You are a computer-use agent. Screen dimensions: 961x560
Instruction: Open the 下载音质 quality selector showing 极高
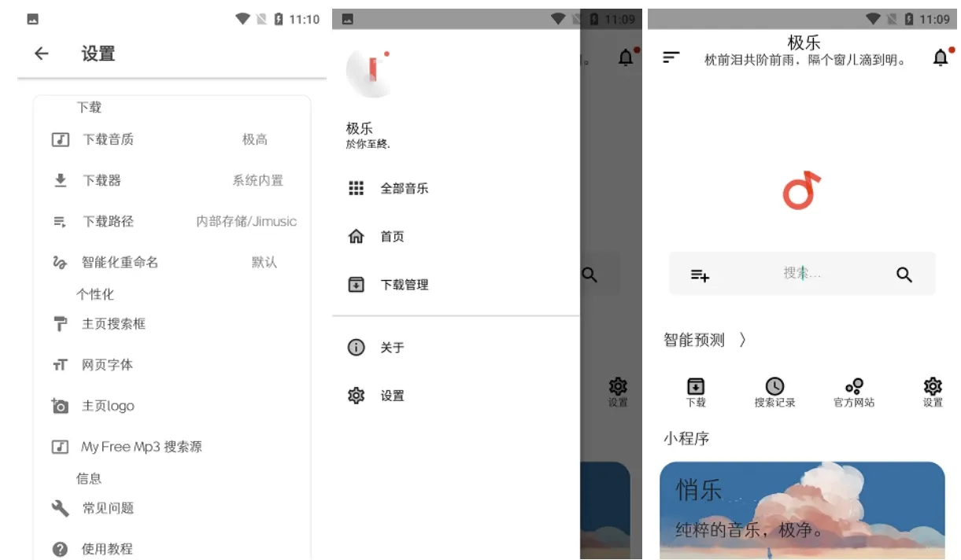click(110, 139)
